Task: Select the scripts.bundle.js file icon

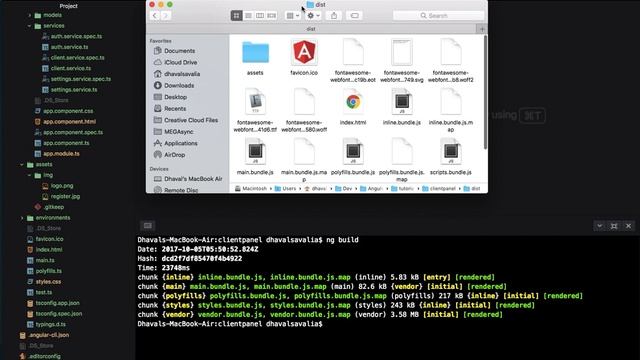Action: click(451, 151)
